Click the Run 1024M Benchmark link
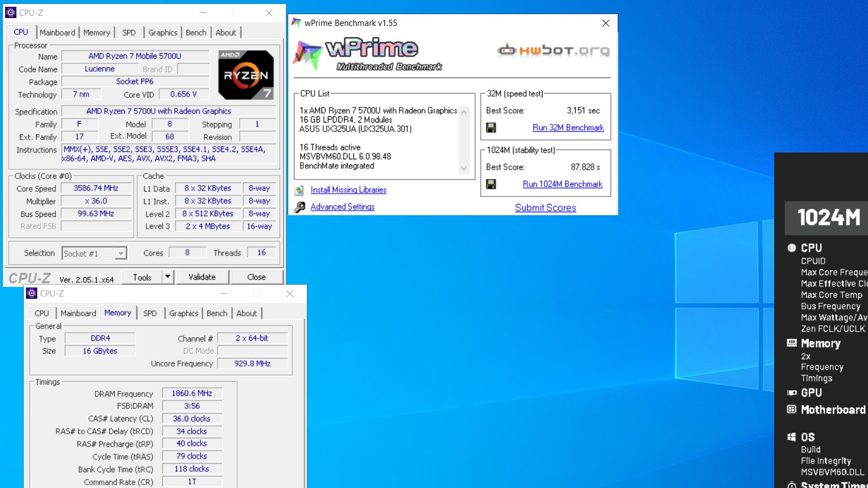The image size is (868, 488). click(563, 184)
